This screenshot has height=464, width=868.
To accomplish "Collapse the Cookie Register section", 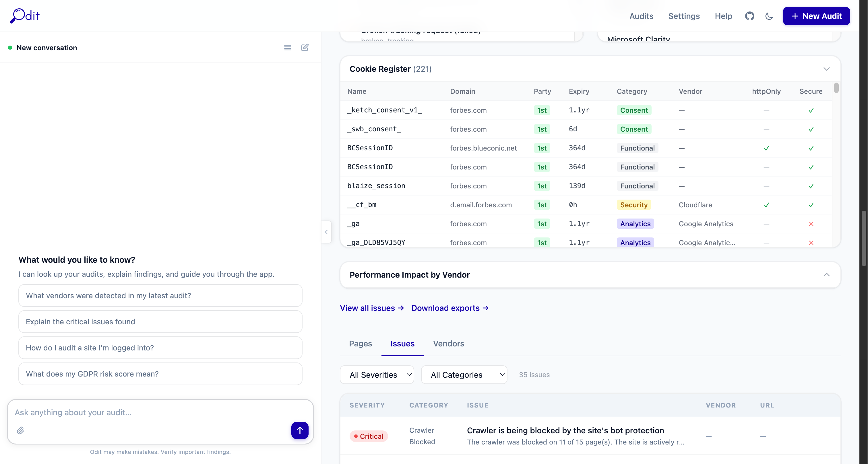I will coord(827,69).
